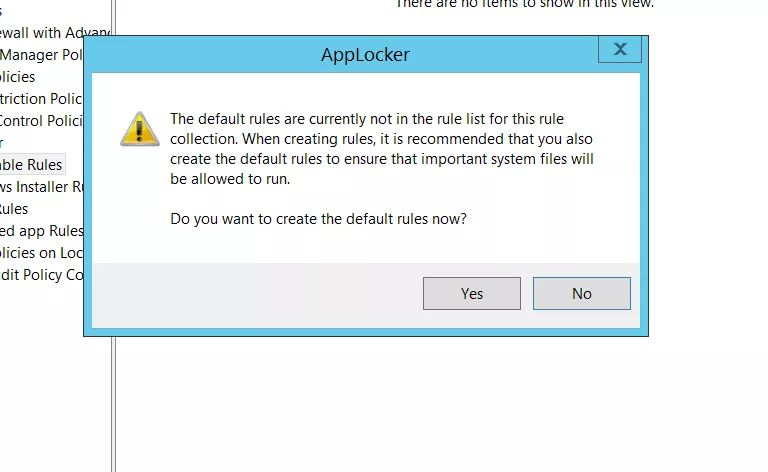
Task: Select IP Security Policies on Local Computer
Action: tap(42, 253)
